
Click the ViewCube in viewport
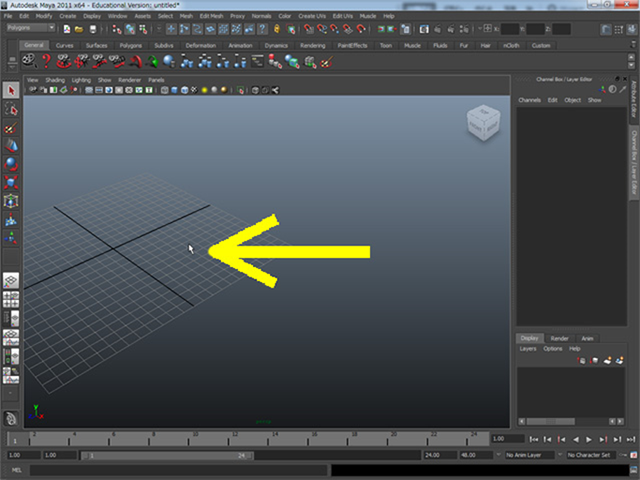coord(484,123)
